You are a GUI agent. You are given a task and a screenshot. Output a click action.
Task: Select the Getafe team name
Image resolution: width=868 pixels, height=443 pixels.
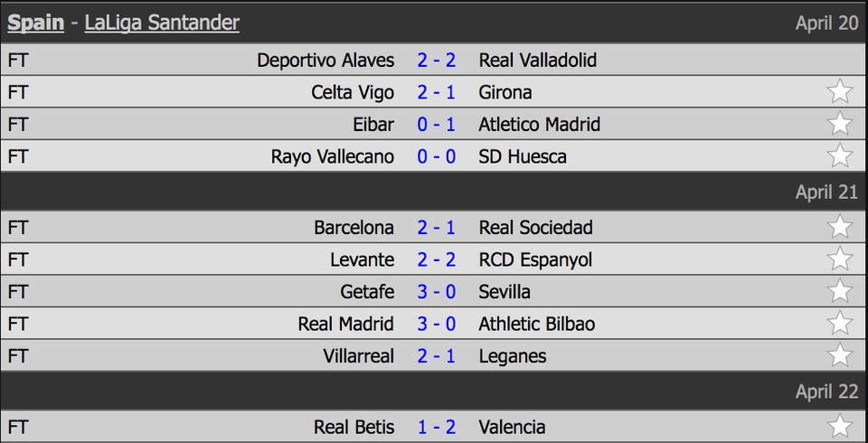click(x=367, y=291)
